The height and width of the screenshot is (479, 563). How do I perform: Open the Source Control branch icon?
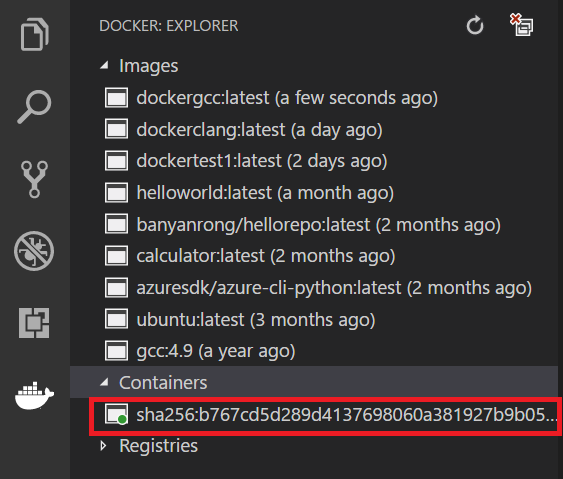[34, 179]
